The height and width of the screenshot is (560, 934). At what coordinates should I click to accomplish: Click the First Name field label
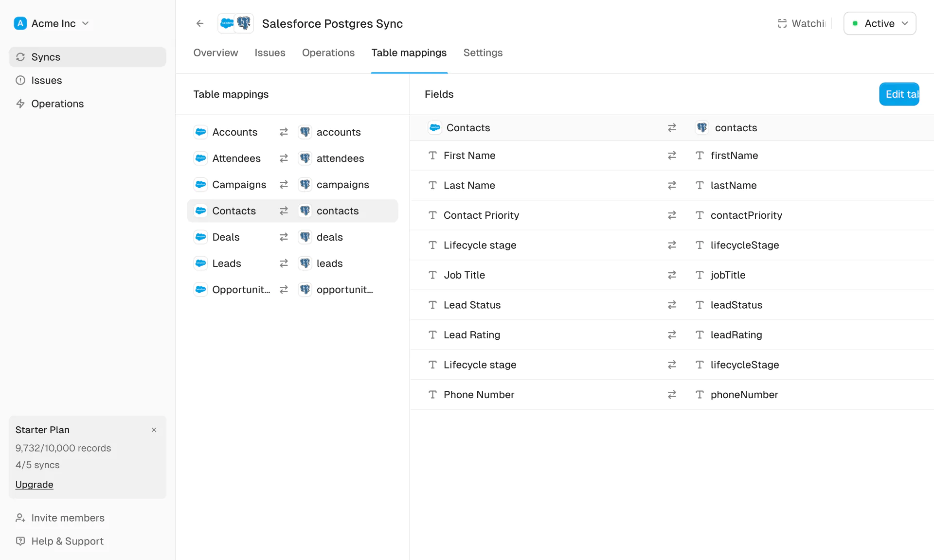pos(469,156)
